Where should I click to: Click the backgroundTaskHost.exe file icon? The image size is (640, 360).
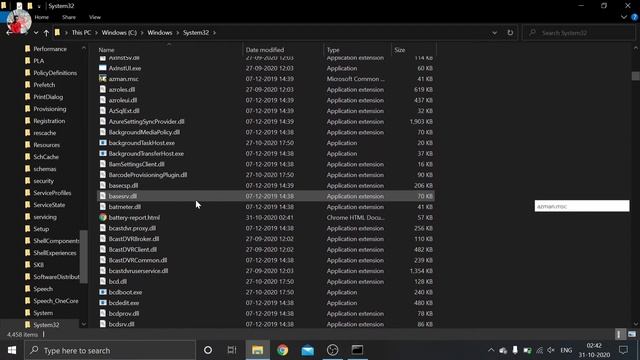pyautogui.click(x=103, y=143)
